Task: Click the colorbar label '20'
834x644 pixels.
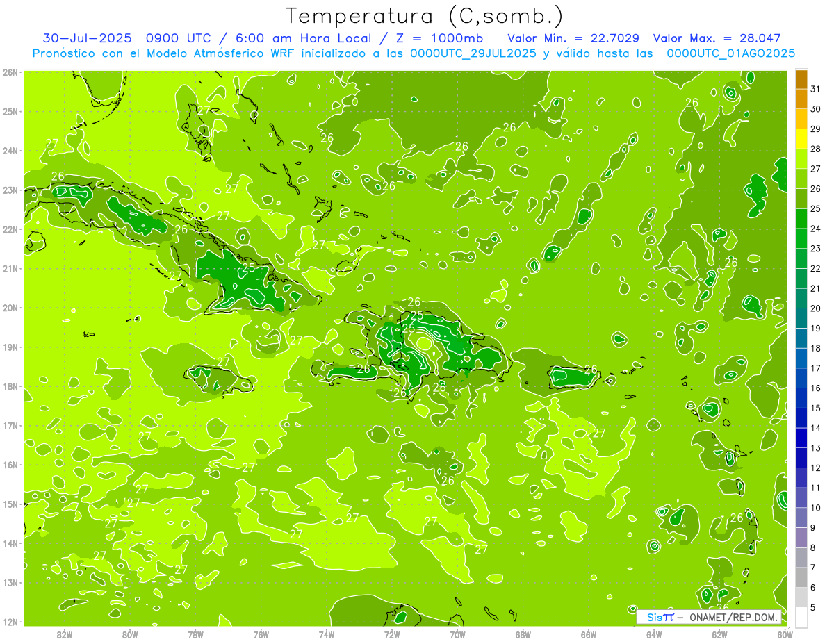Action: click(x=816, y=308)
